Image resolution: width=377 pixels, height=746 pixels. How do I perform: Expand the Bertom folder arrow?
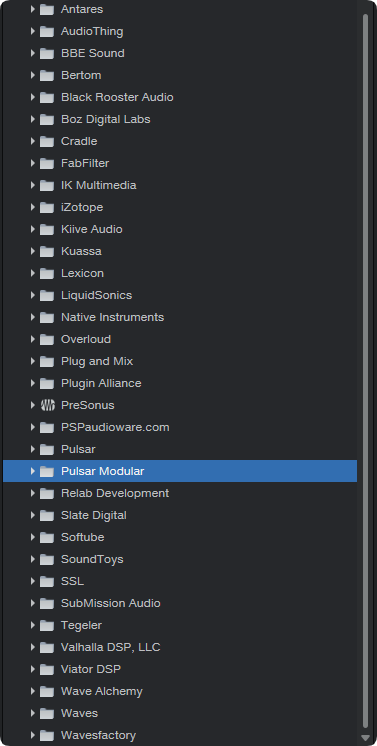[33, 75]
